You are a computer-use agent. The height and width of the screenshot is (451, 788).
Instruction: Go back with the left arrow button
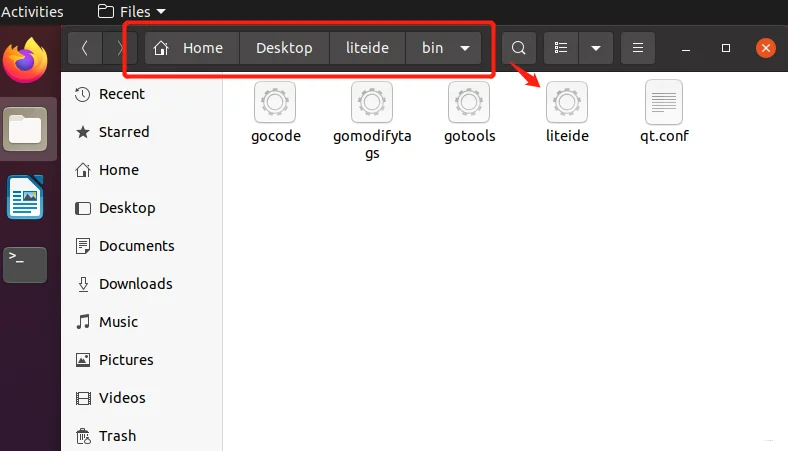coord(85,48)
